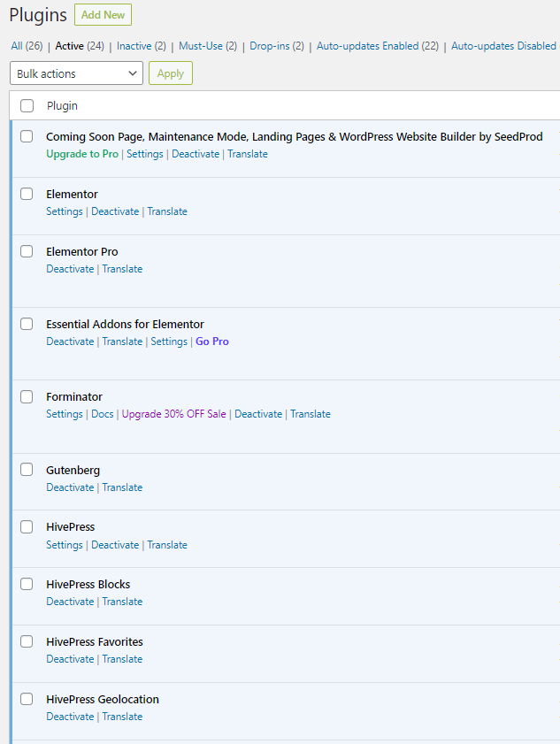Tick the select-all checkbox next to Plugin header
560x744 pixels.
point(27,106)
